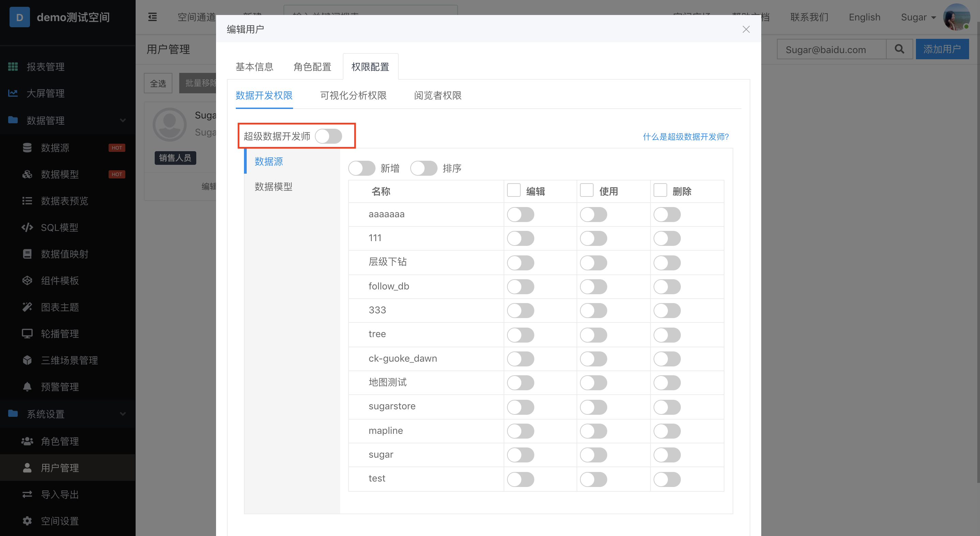Screen dimensions: 980x536
Task: Click the 预警管理 bell icon
Action: 27,387
